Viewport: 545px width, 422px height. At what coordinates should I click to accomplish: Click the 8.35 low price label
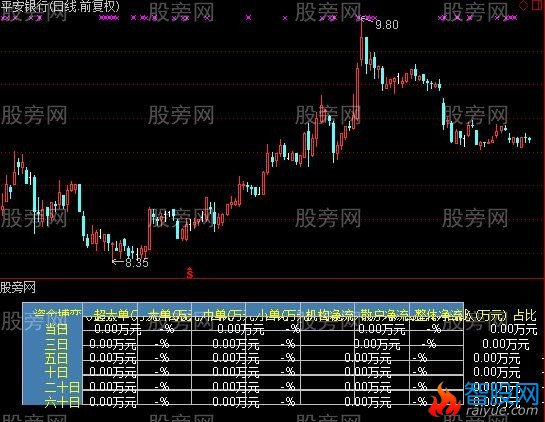pos(137,262)
